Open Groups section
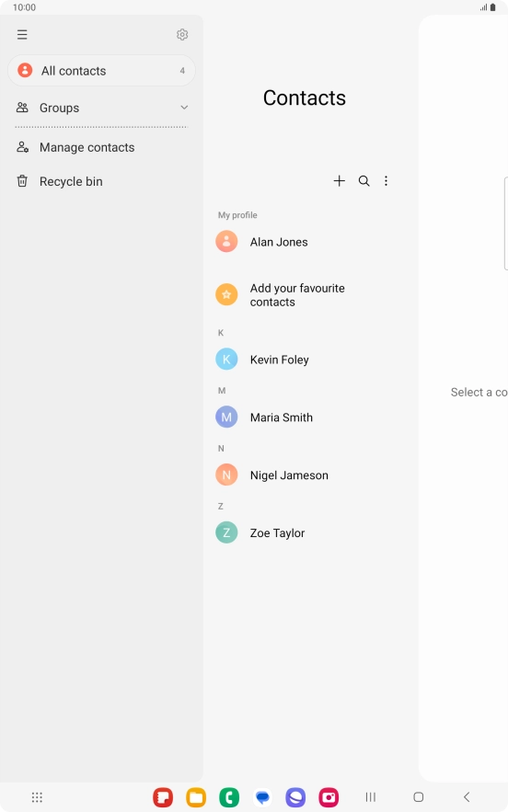This screenshot has height=812, width=508. (x=101, y=108)
